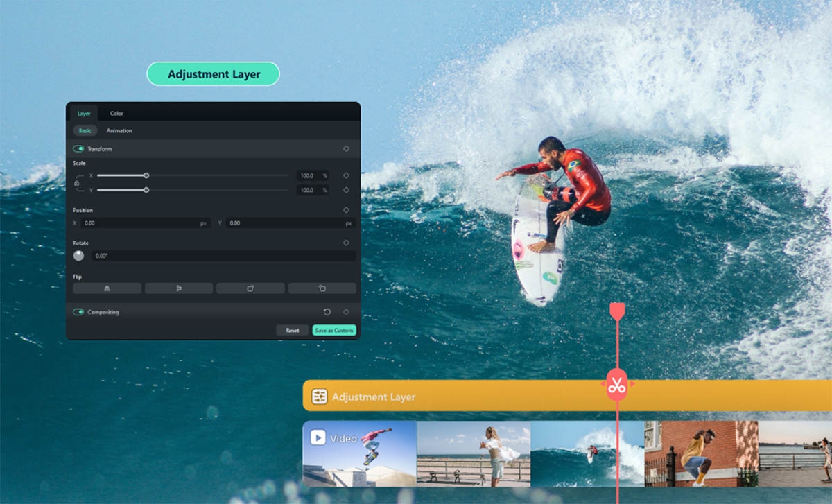Add keyframe diamond for Transform section

click(346, 148)
